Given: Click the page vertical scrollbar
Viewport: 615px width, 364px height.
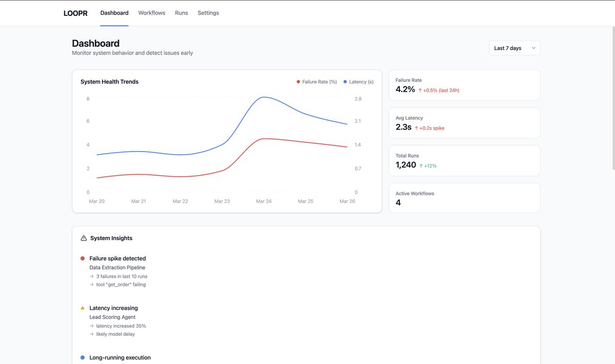Looking at the screenshot, I should (x=612, y=97).
